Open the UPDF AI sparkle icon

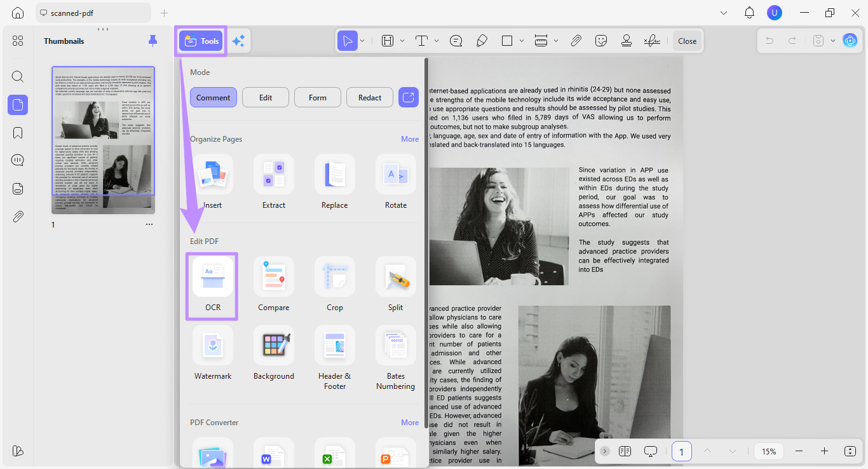pyautogui.click(x=238, y=41)
